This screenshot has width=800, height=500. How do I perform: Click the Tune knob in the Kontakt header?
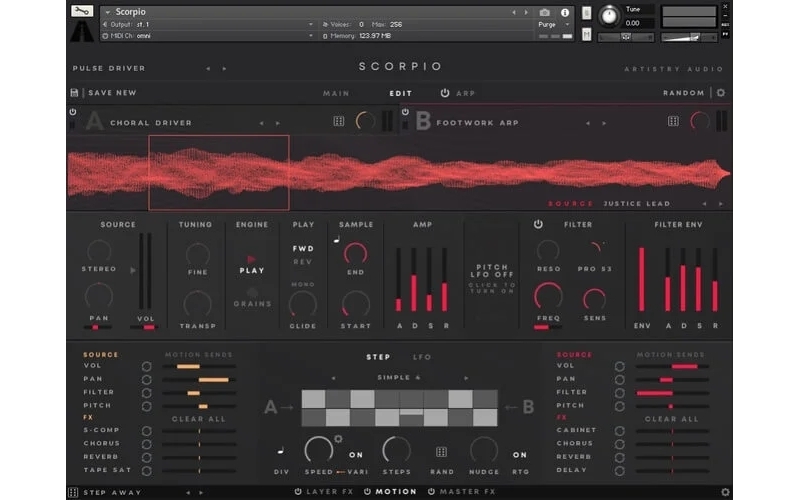point(609,16)
